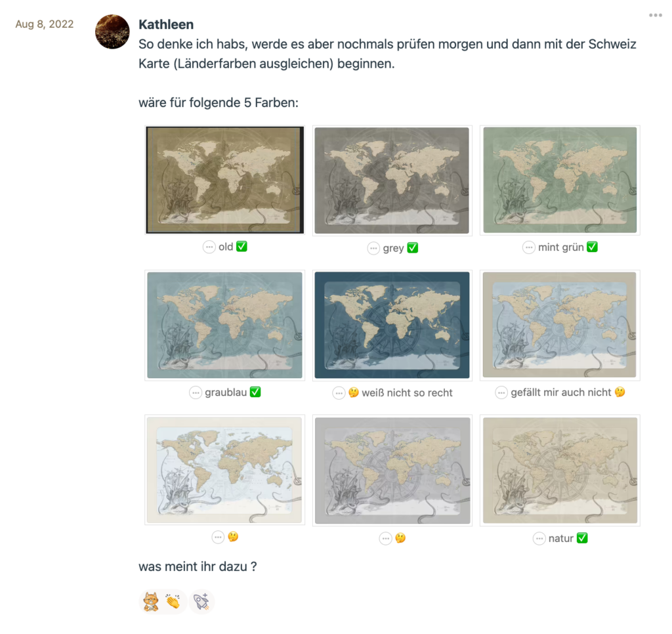Open the message options three-dot menu
672x634 pixels.
[656, 16]
